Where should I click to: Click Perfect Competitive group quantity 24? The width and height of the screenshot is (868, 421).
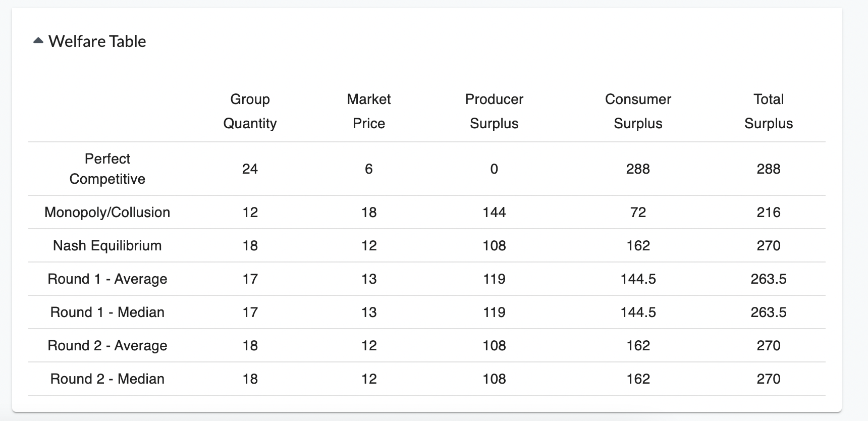[x=250, y=169]
